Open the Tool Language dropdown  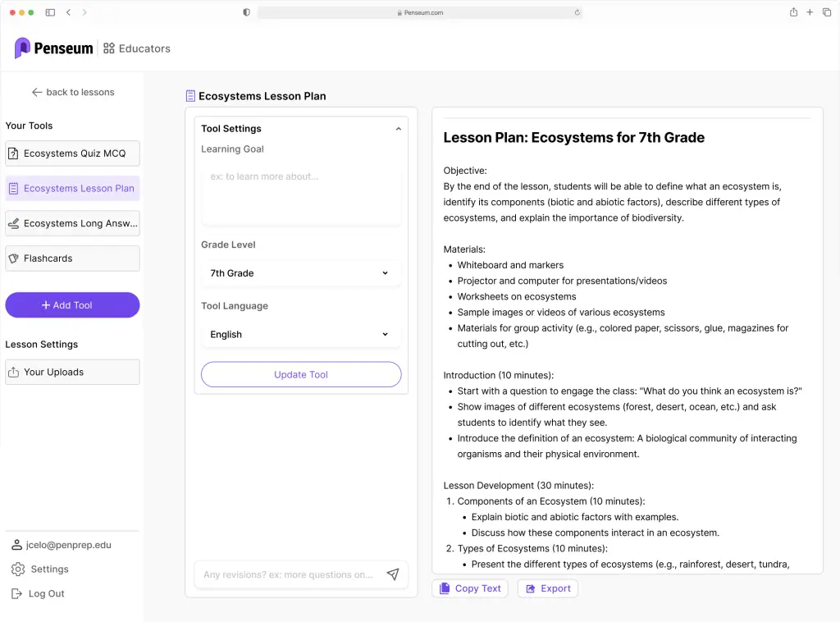[x=301, y=334]
